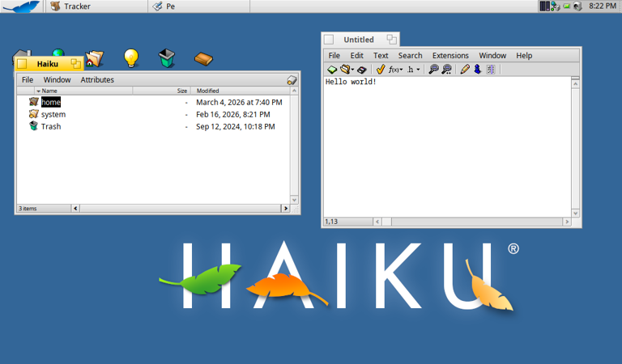Open the Window menu in Pe
Image resolution: width=622 pixels, height=364 pixels.
pos(492,56)
